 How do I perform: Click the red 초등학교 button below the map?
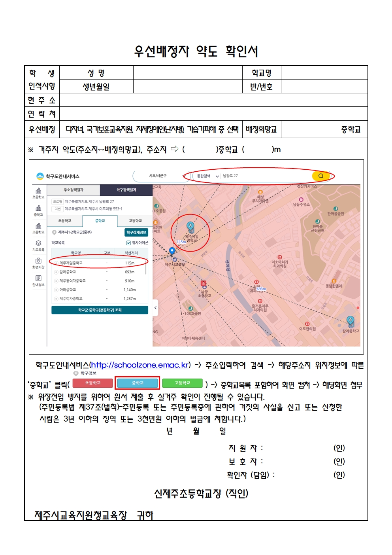(93, 383)
